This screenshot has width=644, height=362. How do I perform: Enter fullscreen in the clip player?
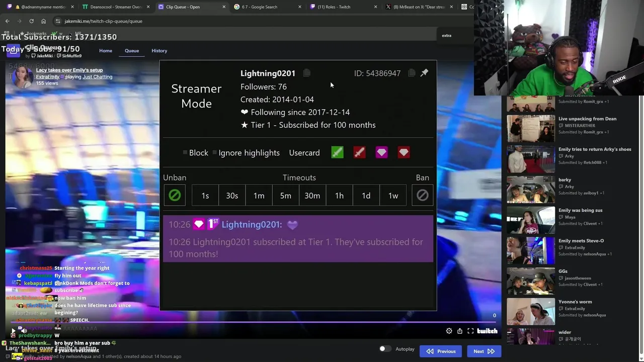tap(470, 331)
